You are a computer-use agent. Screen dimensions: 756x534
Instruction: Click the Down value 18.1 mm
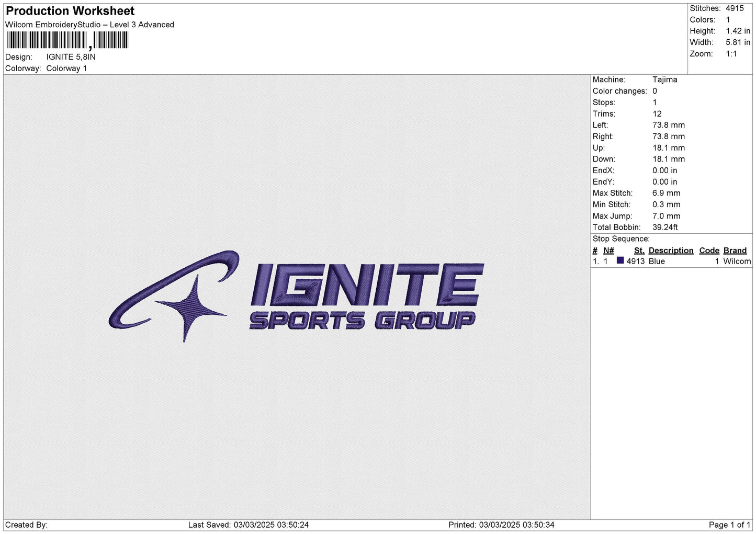tap(669, 159)
